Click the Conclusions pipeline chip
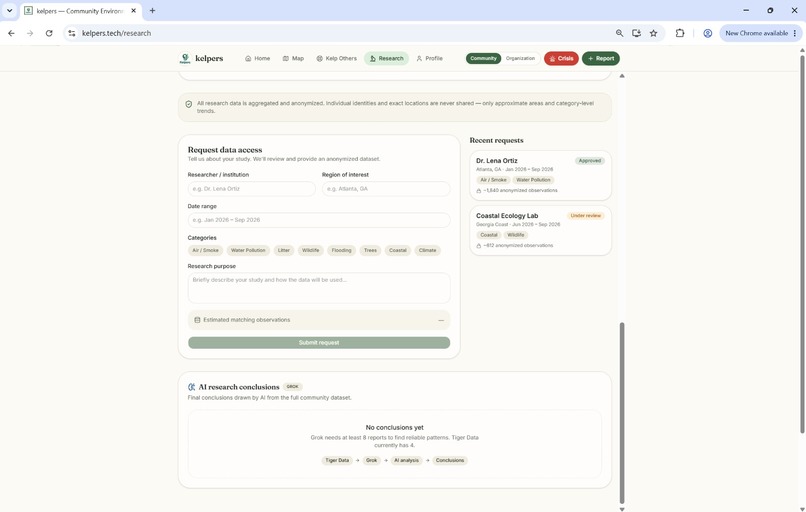Image resolution: width=806 pixels, height=512 pixels. pyautogui.click(x=450, y=461)
